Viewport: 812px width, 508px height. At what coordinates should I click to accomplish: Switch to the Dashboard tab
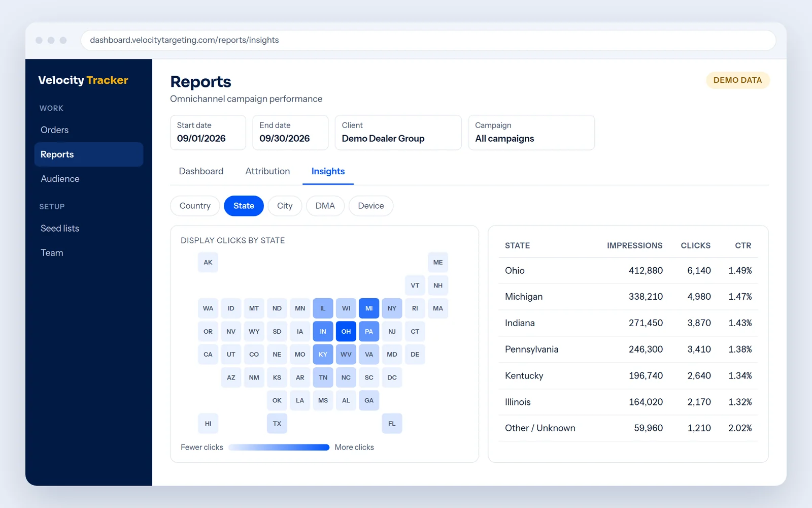(201, 172)
